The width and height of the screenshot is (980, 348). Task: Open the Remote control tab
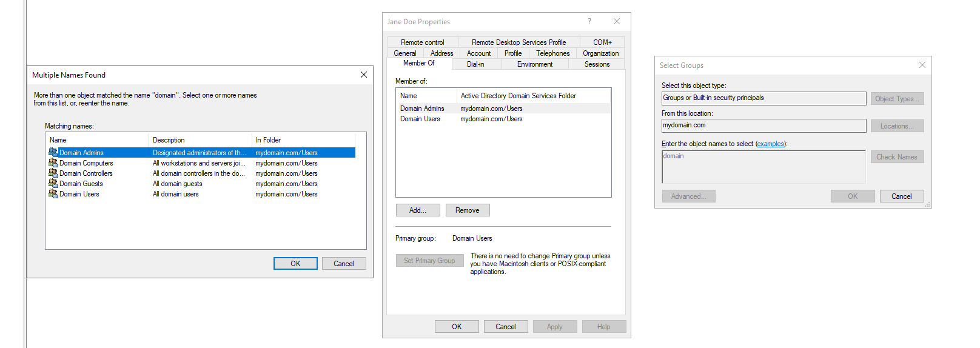click(423, 42)
